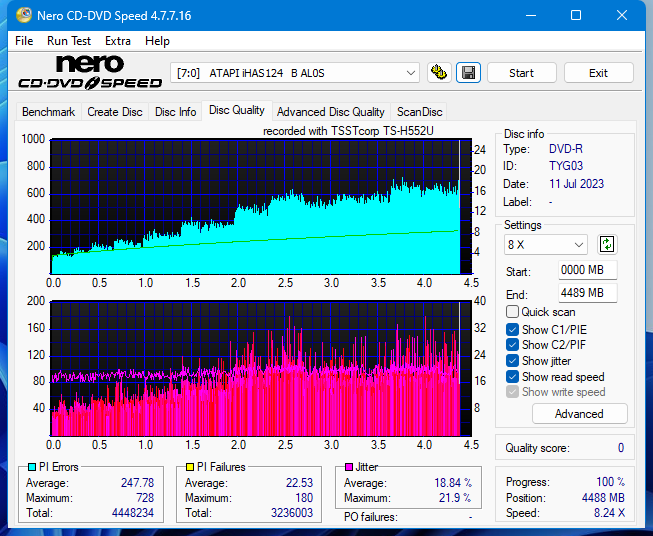Click the Speed 8.24 X value

pos(609,513)
